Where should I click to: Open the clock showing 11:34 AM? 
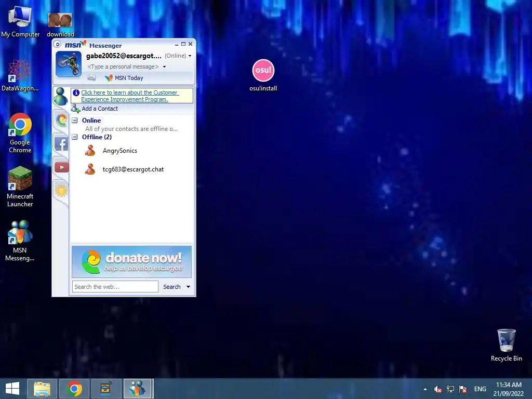[x=509, y=389]
